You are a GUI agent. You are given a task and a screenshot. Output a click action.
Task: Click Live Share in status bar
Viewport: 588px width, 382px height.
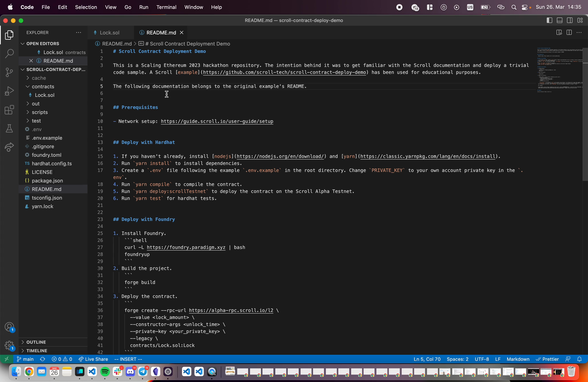[93, 359]
